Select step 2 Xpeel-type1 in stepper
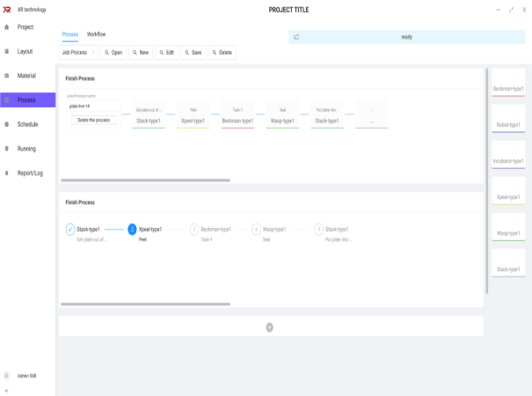The image size is (532, 396). point(133,230)
